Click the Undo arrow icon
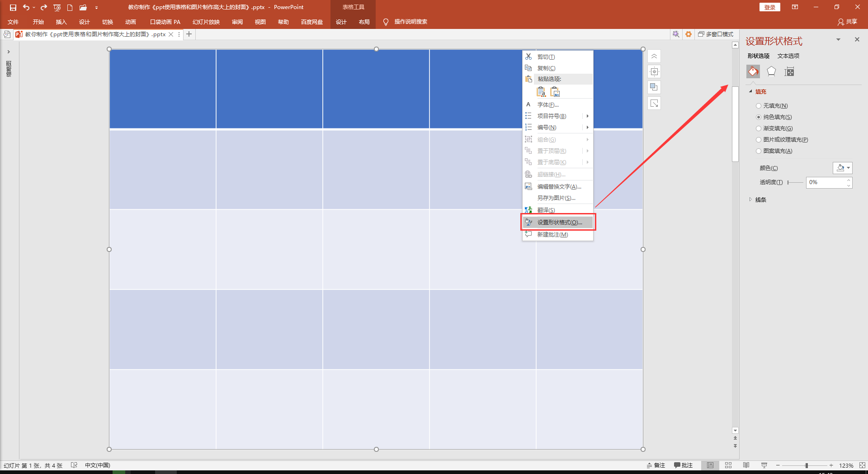Screen dimensions: 868x474 click(26, 7)
